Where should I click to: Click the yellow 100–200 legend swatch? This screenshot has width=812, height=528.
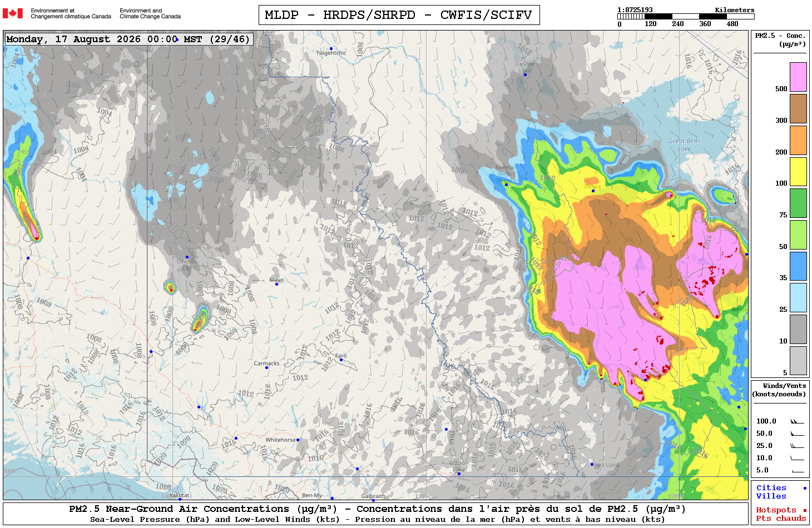[x=798, y=172]
